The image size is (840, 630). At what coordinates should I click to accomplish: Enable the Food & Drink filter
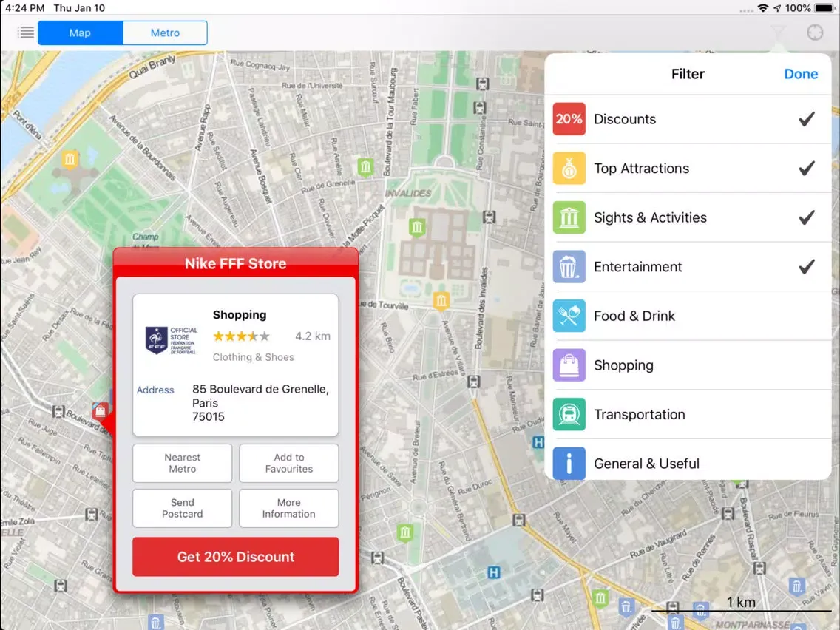tap(688, 316)
